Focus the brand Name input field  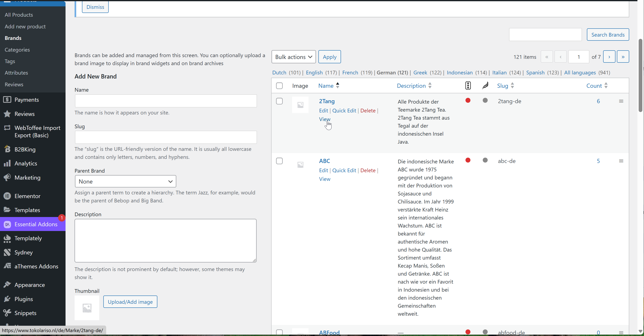click(x=166, y=101)
